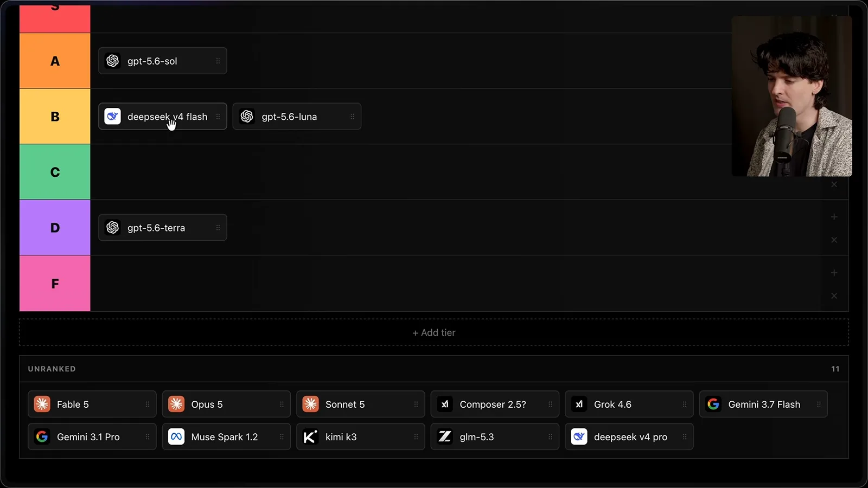The image size is (868, 488).
Task: Click the Google icon on Gemini 3.1 Pro
Action: pos(42,436)
